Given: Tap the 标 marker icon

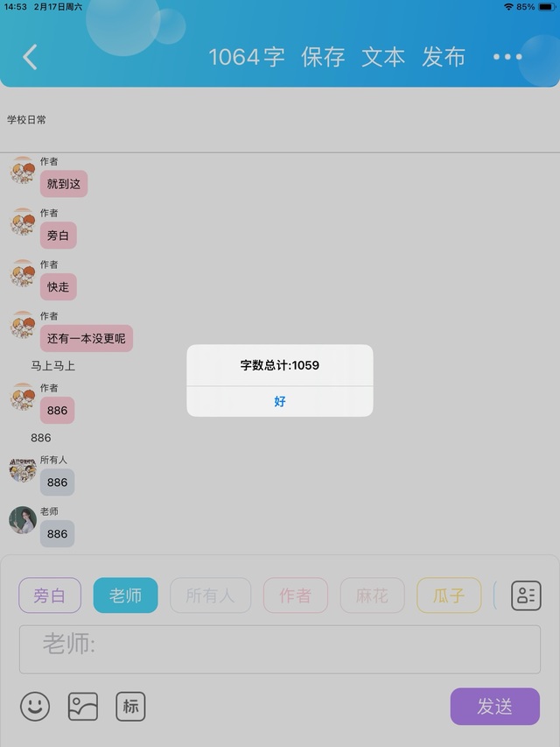Looking at the screenshot, I should tap(130, 706).
